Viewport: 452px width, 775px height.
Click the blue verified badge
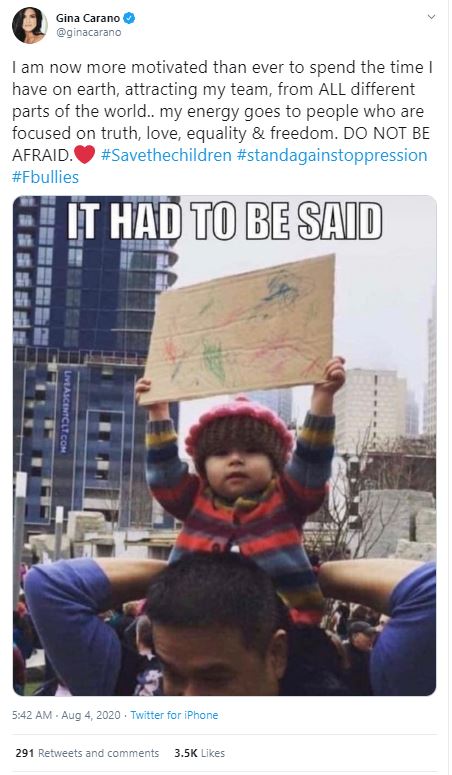(x=129, y=18)
